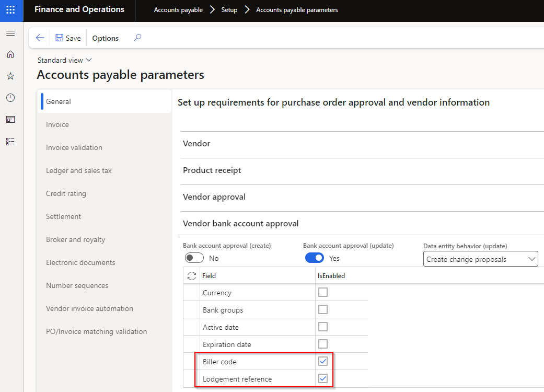Enable the Currency IsEnabled checkbox

pos(322,292)
